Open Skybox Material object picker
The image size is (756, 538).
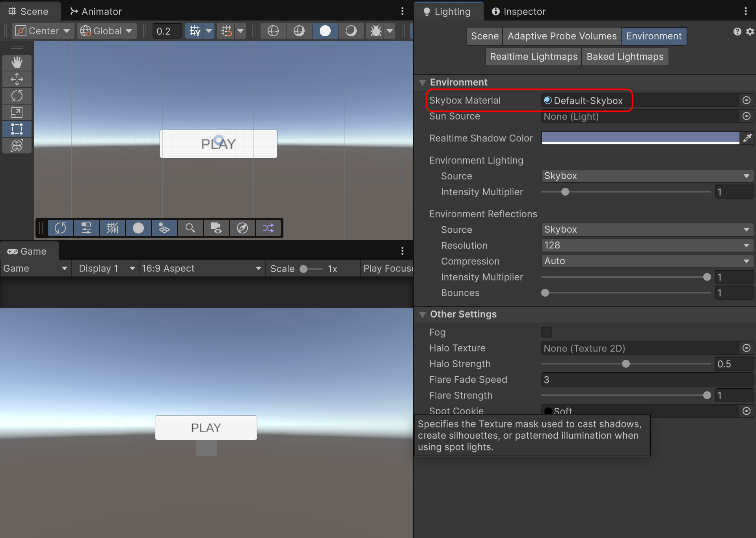pyautogui.click(x=746, y=101)
